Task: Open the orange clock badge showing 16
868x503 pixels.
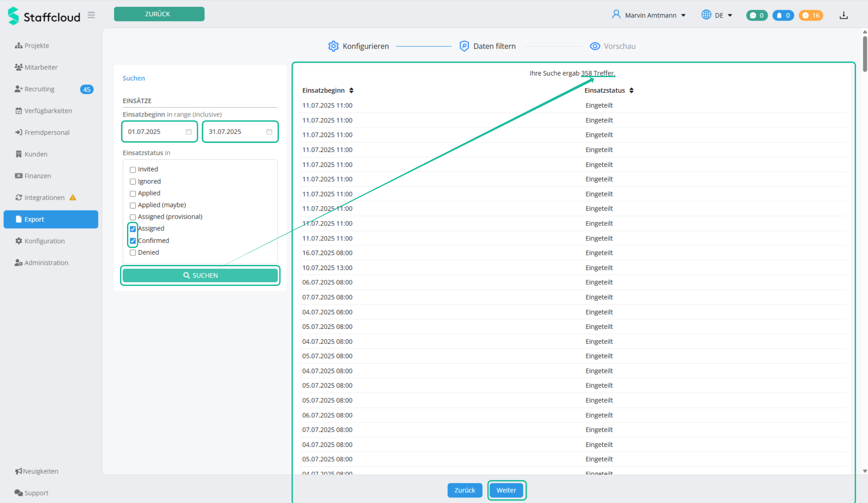Action: (x=810, y=15)
